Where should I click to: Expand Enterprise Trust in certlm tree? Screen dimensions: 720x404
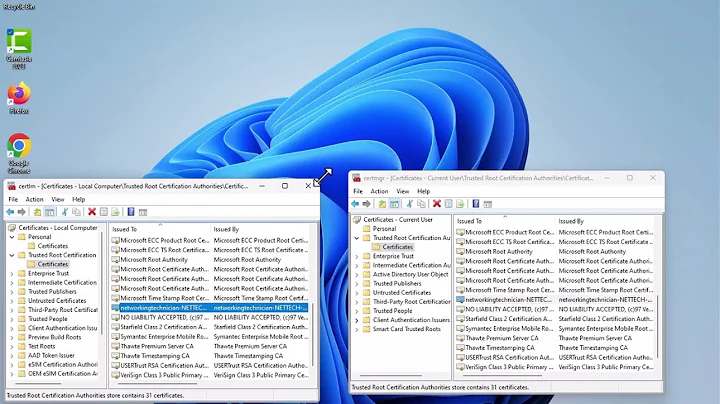point(12,274)
